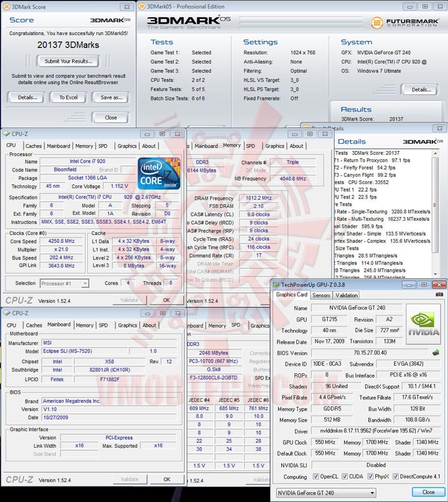Toggle the DirectCompute 4.1 checkbox

[x=396, y=476]
